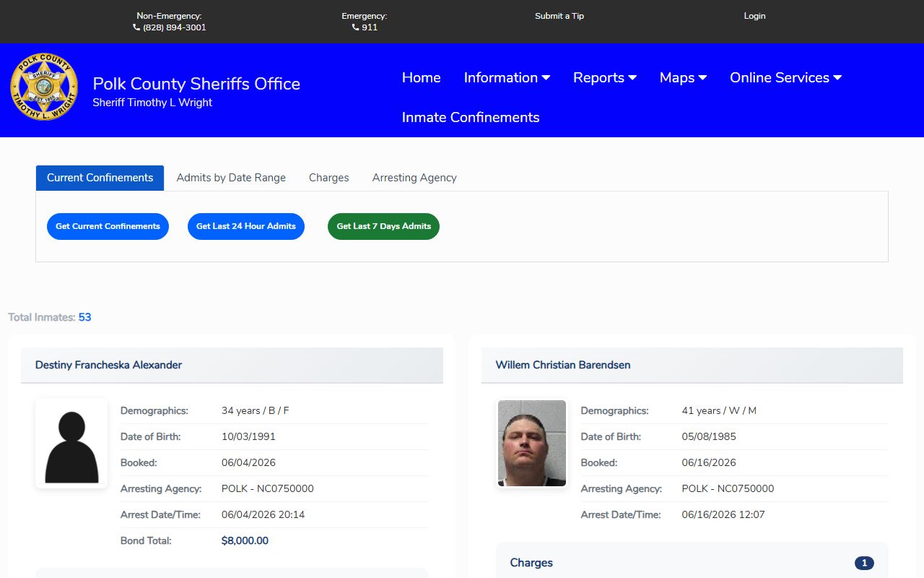Go to the Home page
Screen dimensions: 924x578
click(x=421, y=77)
